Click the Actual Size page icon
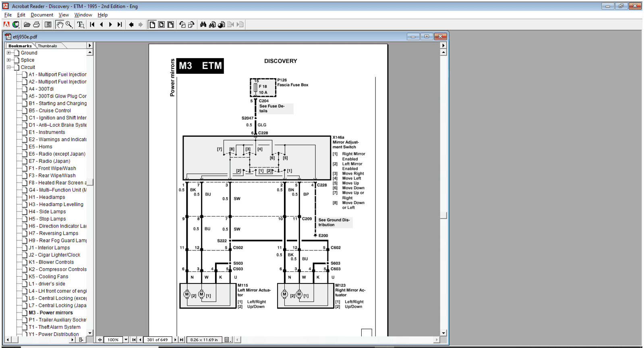 click(152, 25)
